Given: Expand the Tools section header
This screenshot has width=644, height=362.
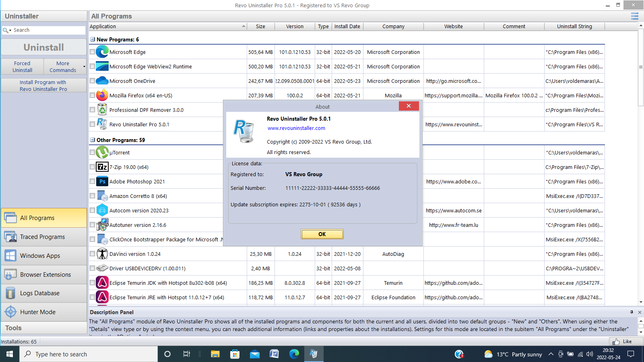Looking at the screenshot, I should [x=43, y=328].
